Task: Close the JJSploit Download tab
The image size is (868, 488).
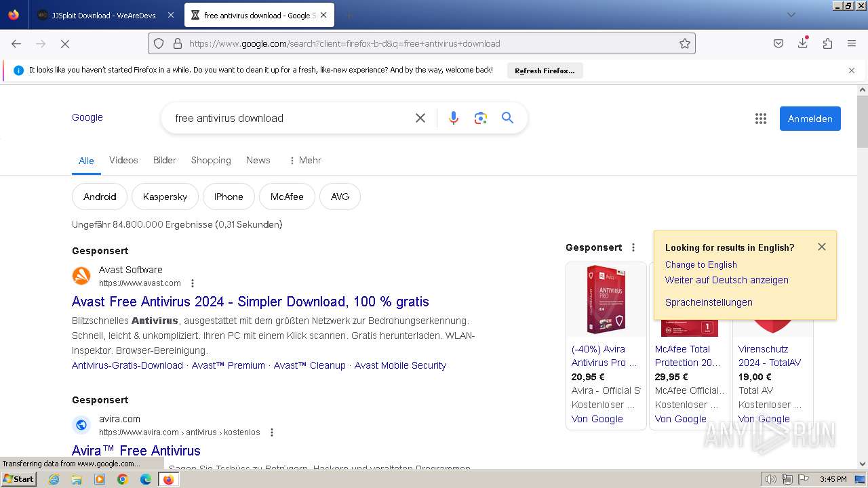Action: (170, 15)
